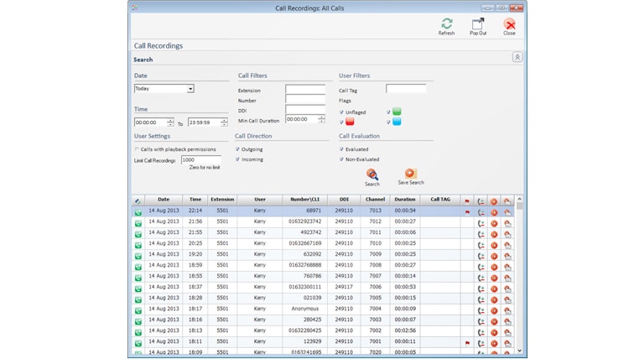Play the recording on the 19:20 row
644x359 pixels.
tap(494, 257)
